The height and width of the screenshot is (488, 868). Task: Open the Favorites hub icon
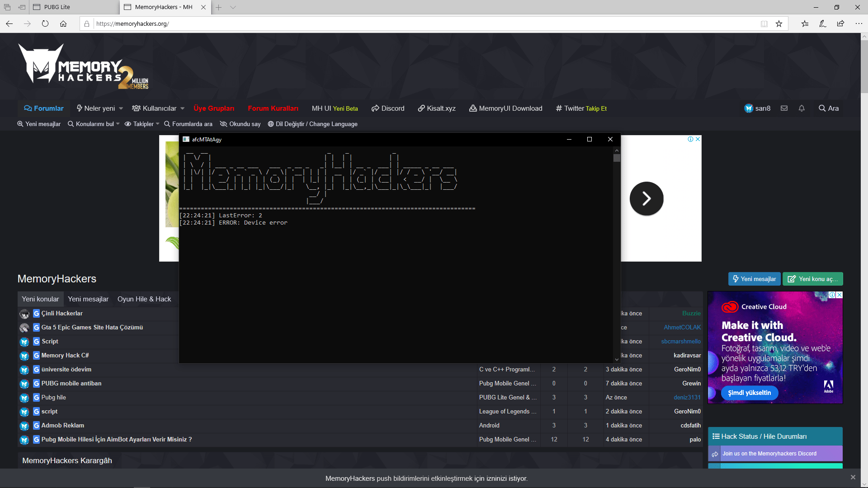[805, 23]
